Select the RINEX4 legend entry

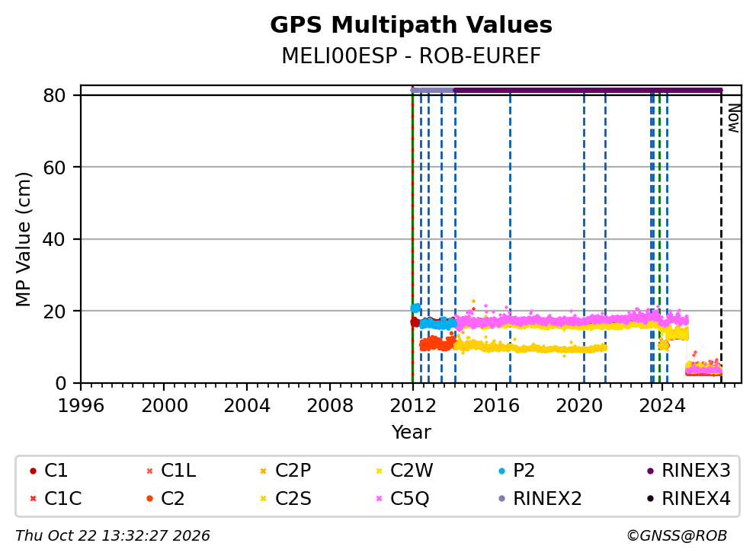[689, 498]
